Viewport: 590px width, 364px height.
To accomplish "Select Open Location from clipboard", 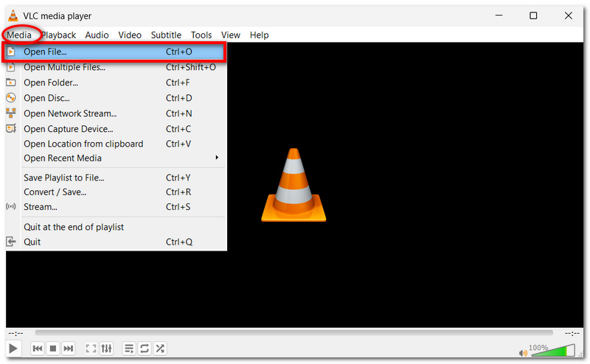I will 116,144.
